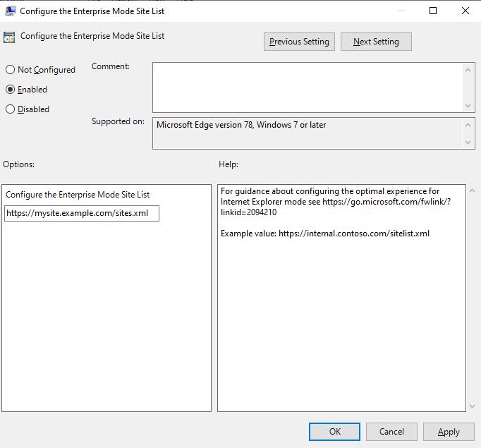Viewport: 481px width, 448px height.
Task: Click the Supported on scroll down arrow
Action: coord(468,142)
